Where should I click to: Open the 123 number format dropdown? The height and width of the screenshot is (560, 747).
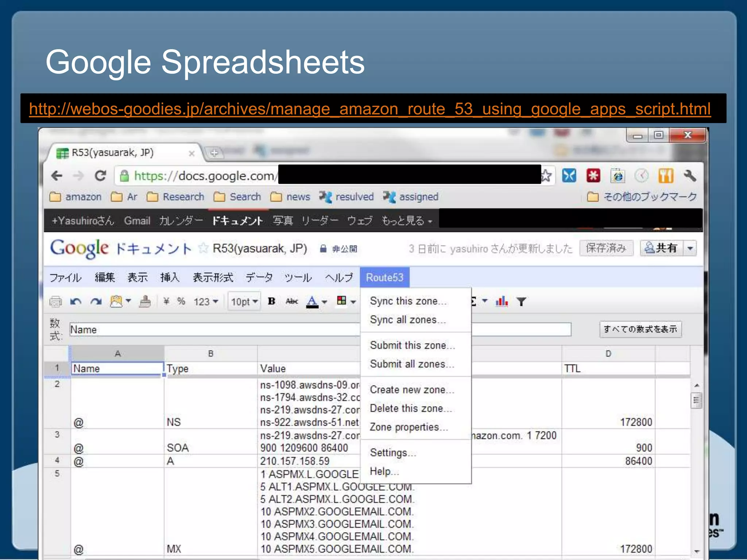(206, 302)
